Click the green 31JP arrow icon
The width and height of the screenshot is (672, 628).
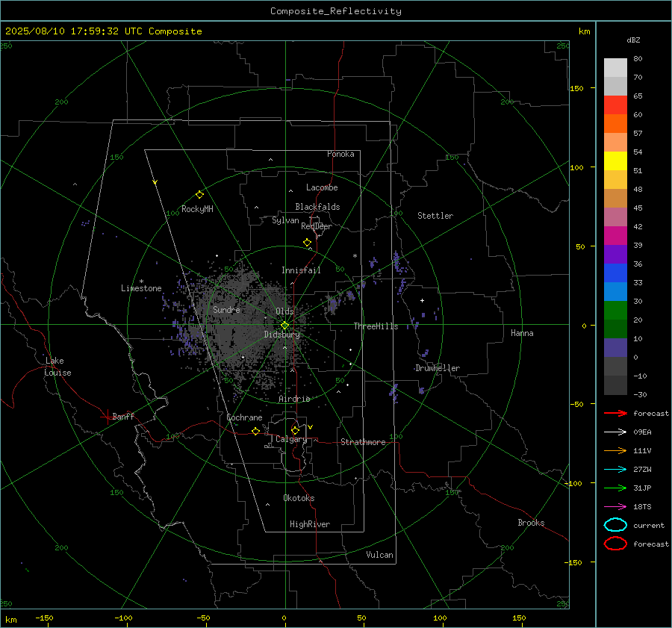(615, 488)
